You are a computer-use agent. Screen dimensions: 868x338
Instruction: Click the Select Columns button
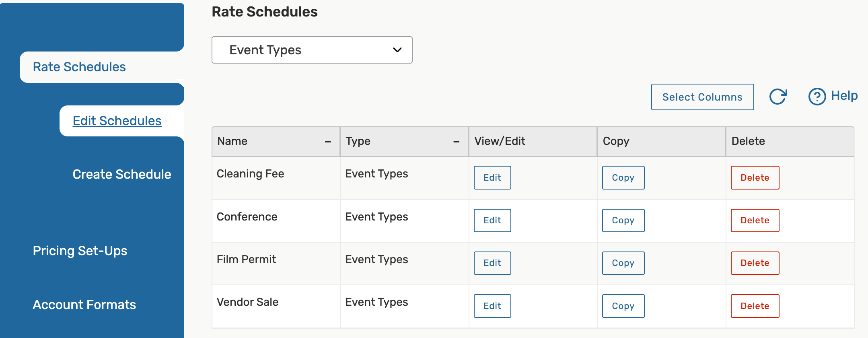tap(702, 97)
